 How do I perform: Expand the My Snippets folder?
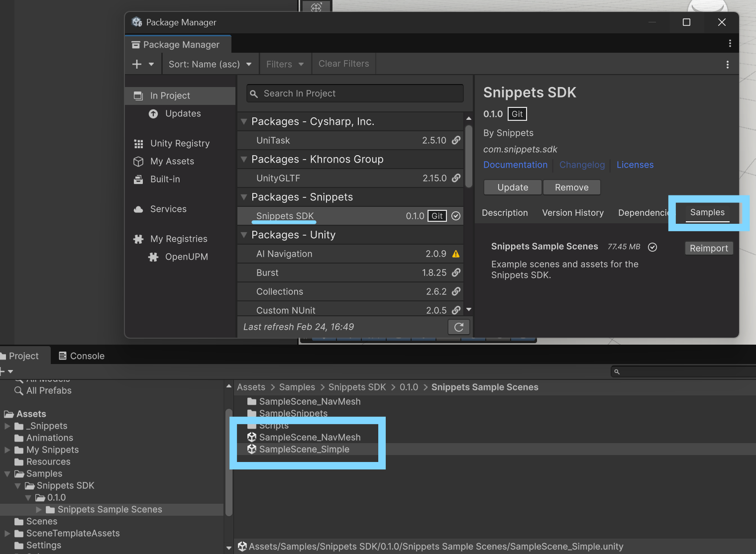pyautogui.click(x=7, y=450)
